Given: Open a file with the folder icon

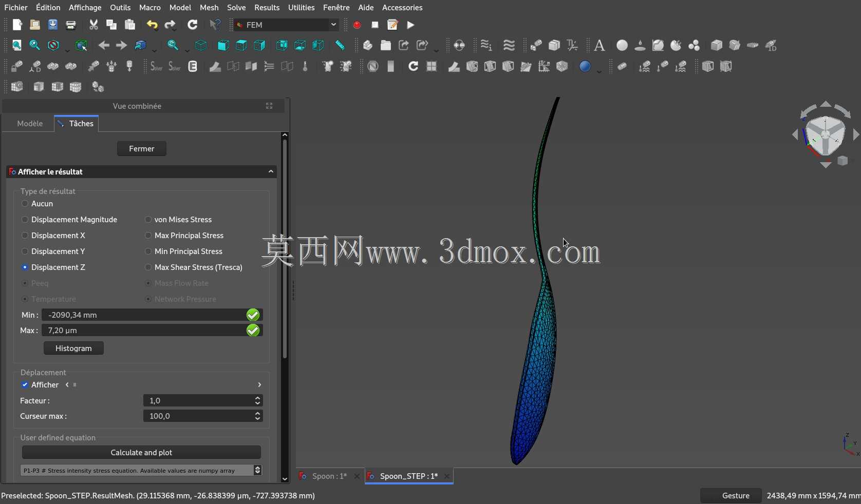Looking at the screenshot, I should coord(34,25).
